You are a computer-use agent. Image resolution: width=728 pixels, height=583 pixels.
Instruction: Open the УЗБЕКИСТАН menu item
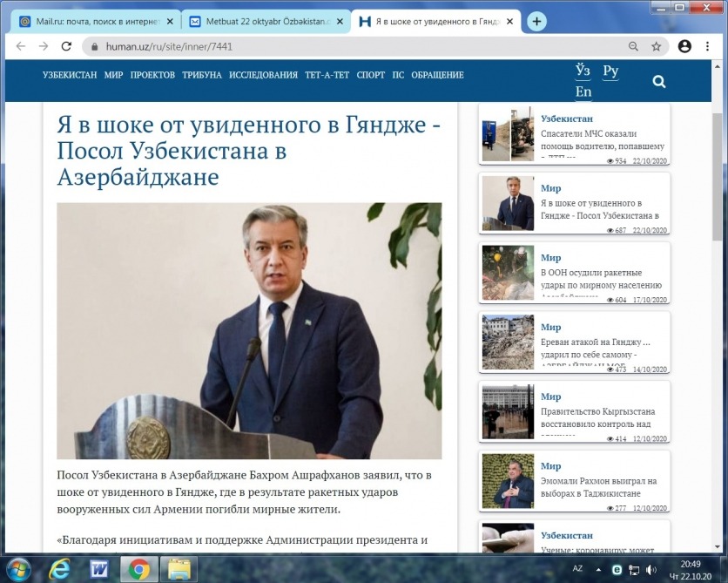point(70,75)
